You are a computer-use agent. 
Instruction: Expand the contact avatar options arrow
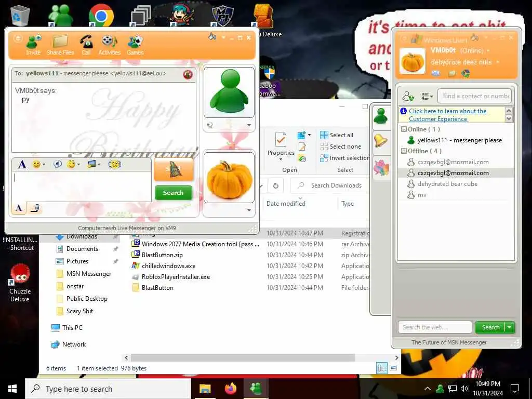[x=249, y=125]
